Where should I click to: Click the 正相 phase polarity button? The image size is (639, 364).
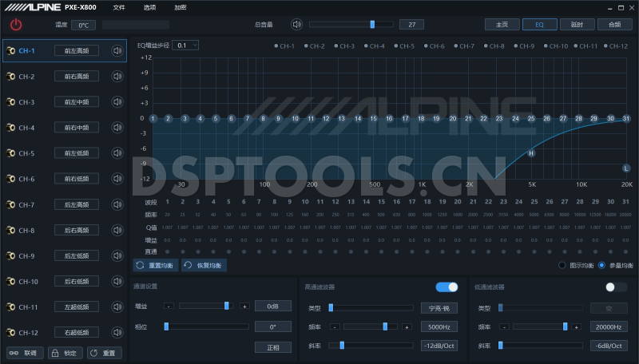pyautogui.click(x=273, y=347)
